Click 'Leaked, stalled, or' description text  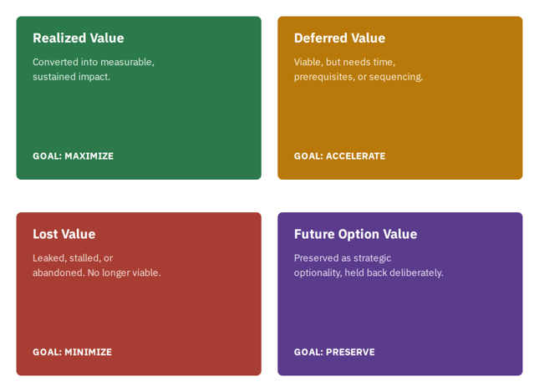tap(73, 258)
